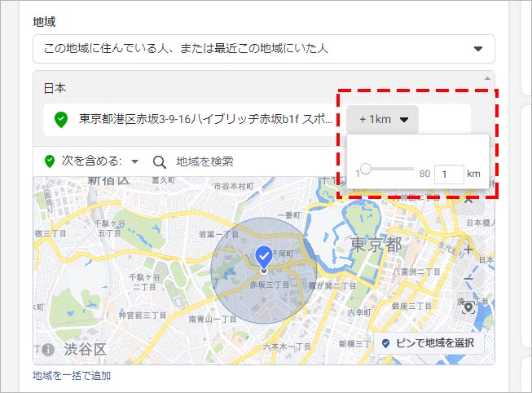The image size is (532, 393).
Task: Click green shield icon beside 次を含める
Action: (x=50, y=161)
